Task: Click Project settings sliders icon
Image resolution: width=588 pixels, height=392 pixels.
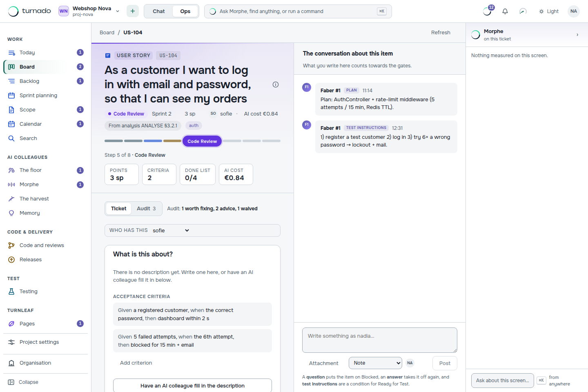Action: point(11,342)
